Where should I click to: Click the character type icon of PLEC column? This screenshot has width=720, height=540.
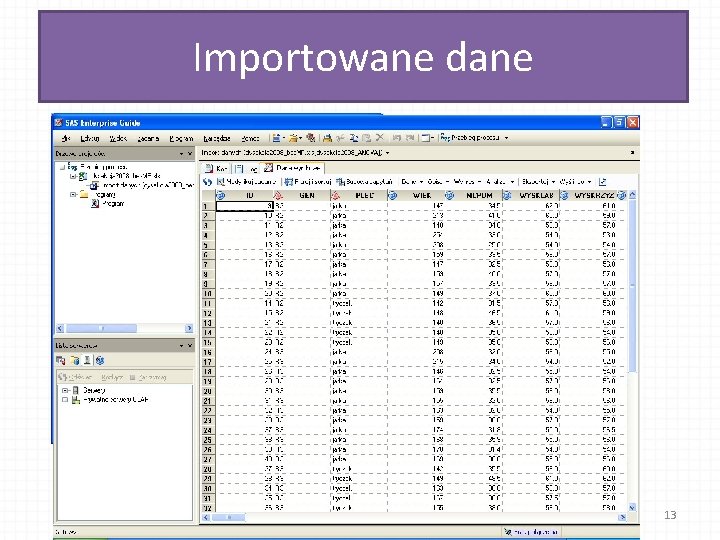point(336,195)
